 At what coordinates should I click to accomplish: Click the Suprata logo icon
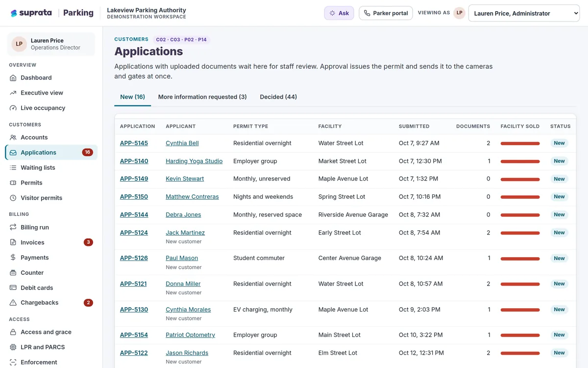click(x=14, y=13)
